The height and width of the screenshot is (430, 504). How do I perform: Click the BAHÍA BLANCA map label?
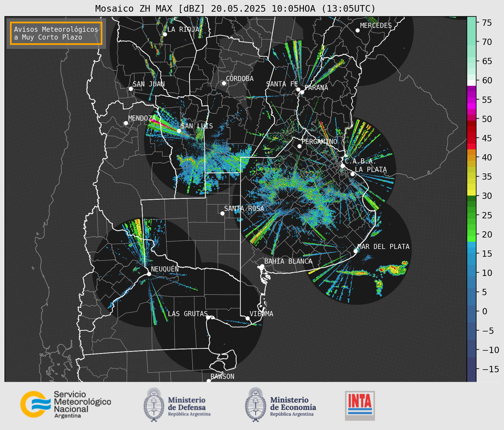pos(288,261)
